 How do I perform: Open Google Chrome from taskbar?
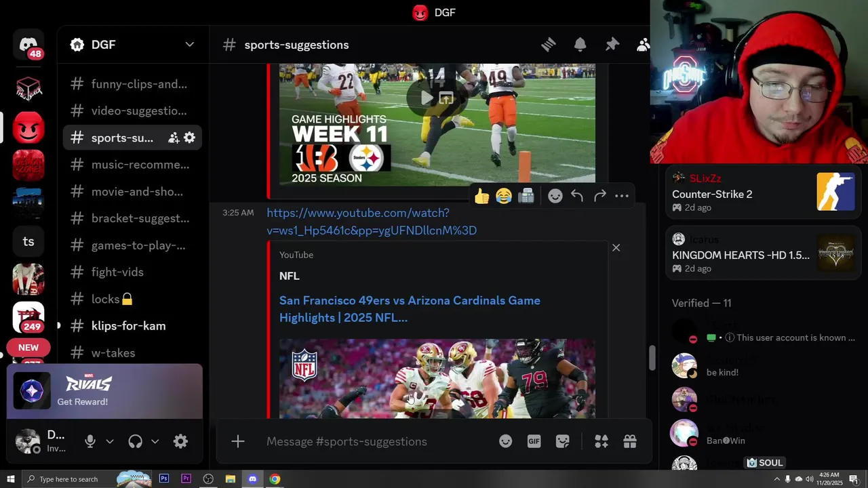coord(275,479)
